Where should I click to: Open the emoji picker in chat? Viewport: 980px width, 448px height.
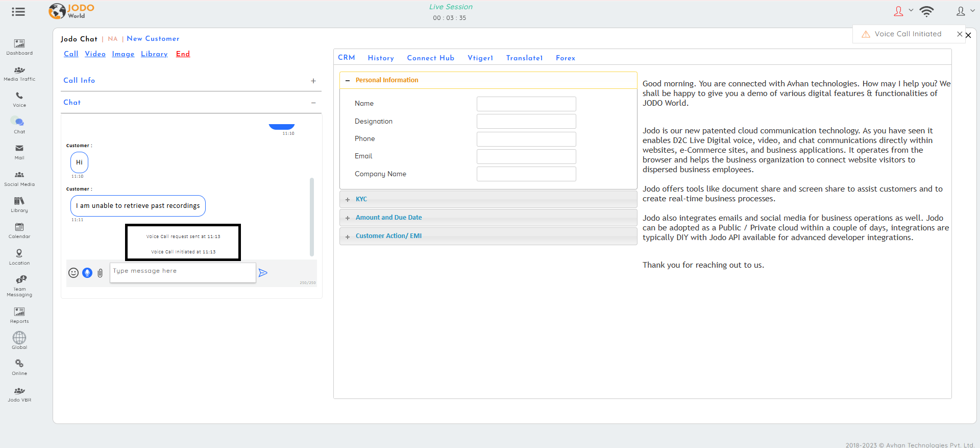[73, 273]
